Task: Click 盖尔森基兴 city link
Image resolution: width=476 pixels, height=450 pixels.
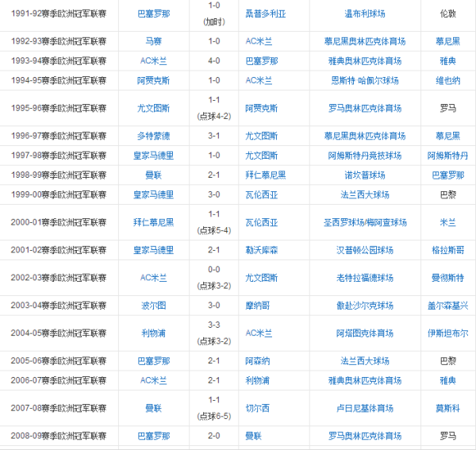Action: point(448,306)
